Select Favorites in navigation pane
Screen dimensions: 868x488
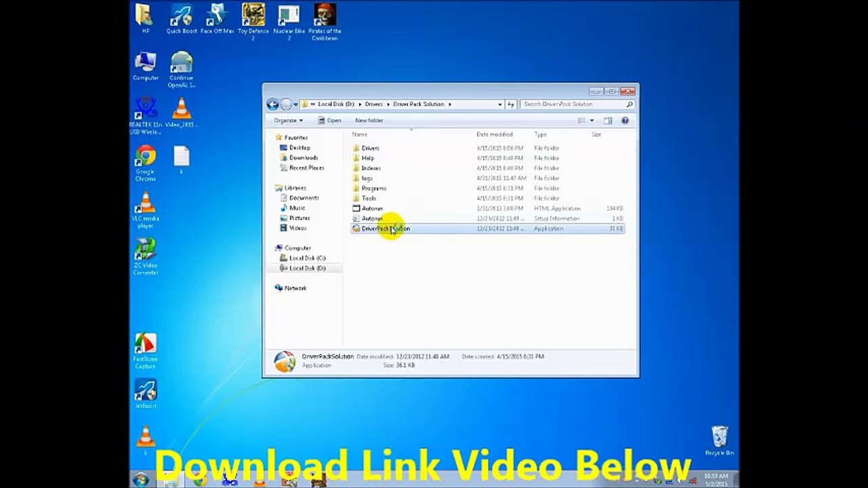291,138
